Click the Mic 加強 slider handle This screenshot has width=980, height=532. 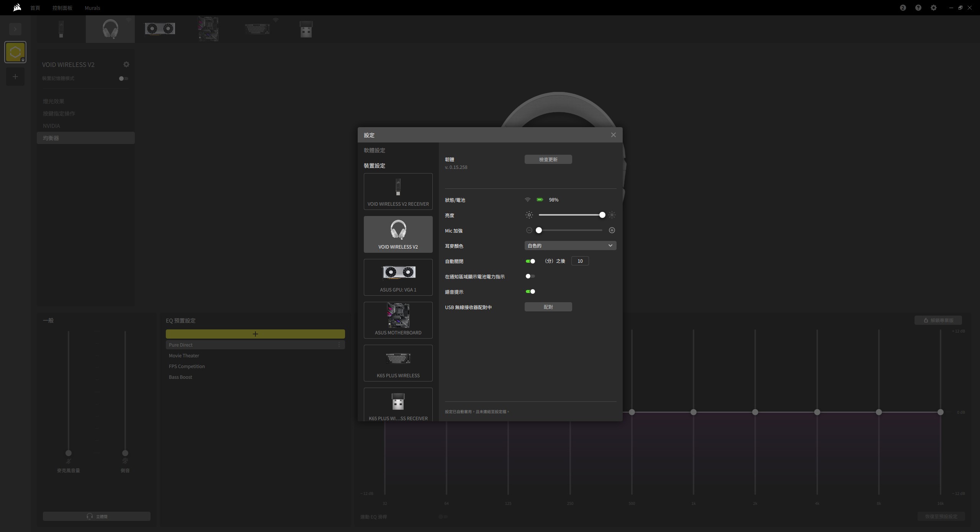(538, 230)
